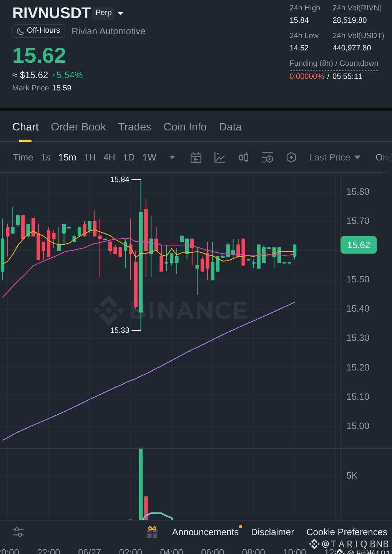
Task: Open the chart display settings icon
Action: coord(267,157)
